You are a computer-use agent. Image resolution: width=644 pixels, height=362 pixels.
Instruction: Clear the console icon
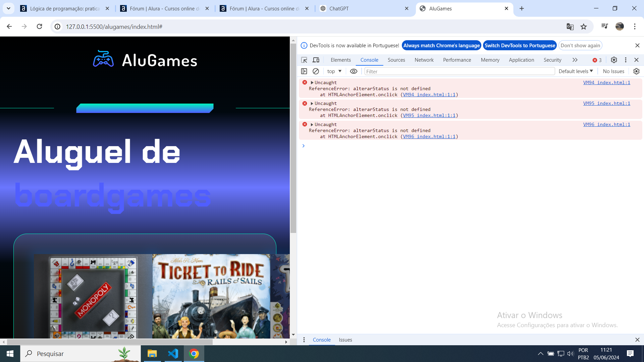pyautogui.click(x=316, y=71)
